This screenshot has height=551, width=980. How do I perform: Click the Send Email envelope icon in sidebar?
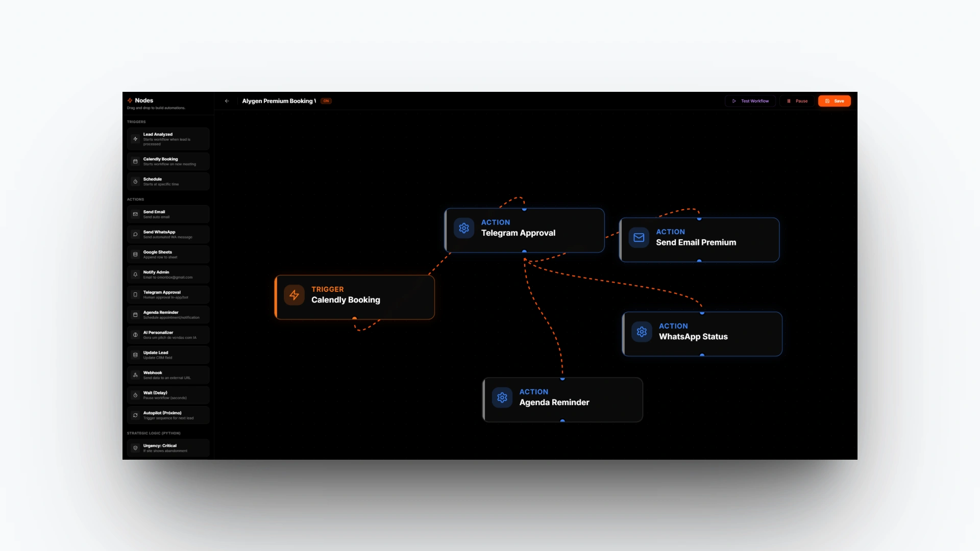coord(135,214)
